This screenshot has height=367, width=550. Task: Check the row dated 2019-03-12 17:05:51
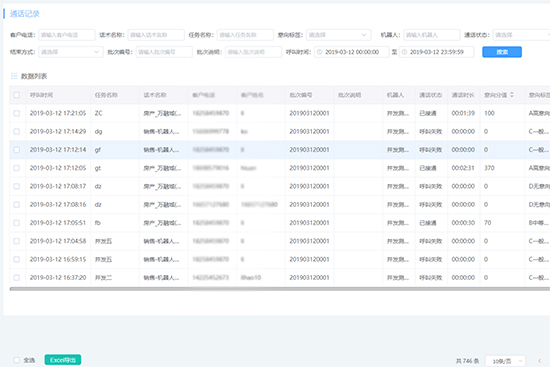16,223
